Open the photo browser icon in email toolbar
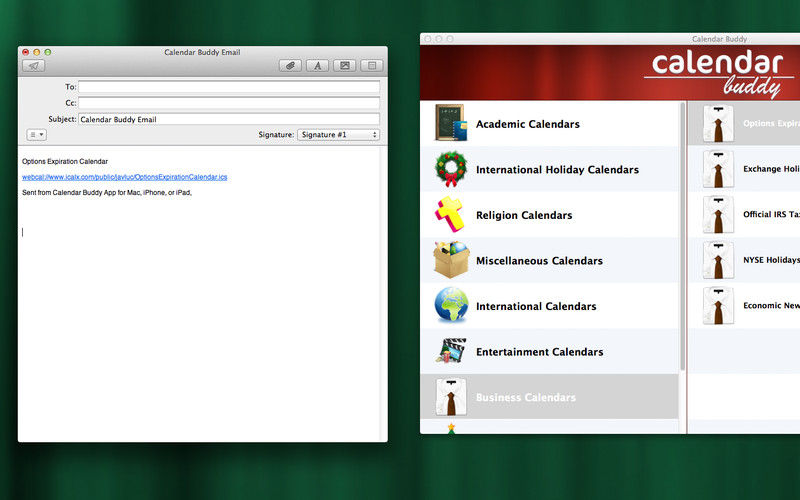Image resolution: width=800 pixels, height=500 pixels. [x=344, y=65]
